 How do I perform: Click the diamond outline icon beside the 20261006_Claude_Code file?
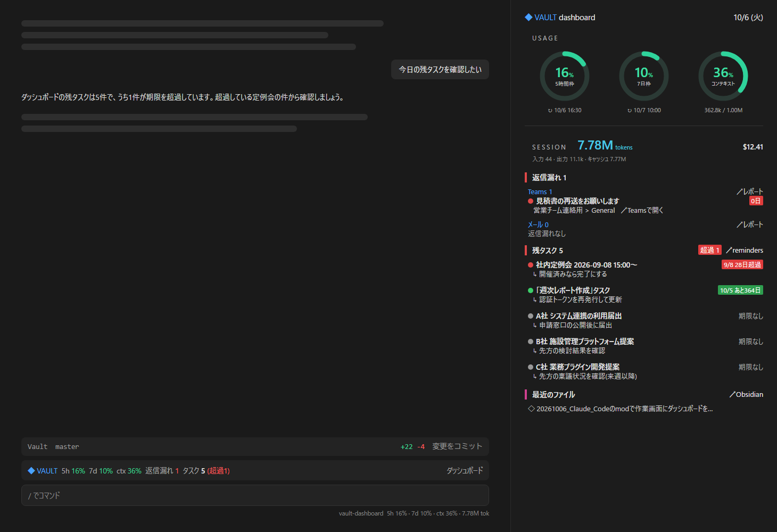click(x=531, y=409)
